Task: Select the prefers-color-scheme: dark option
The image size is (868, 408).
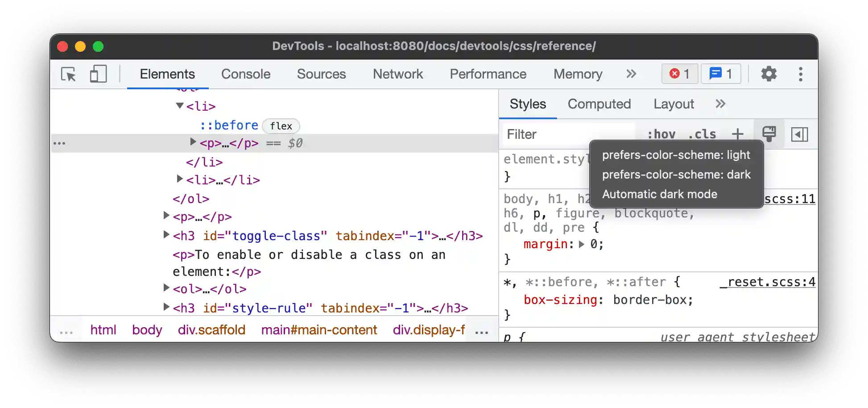Action: coord(676,175)
